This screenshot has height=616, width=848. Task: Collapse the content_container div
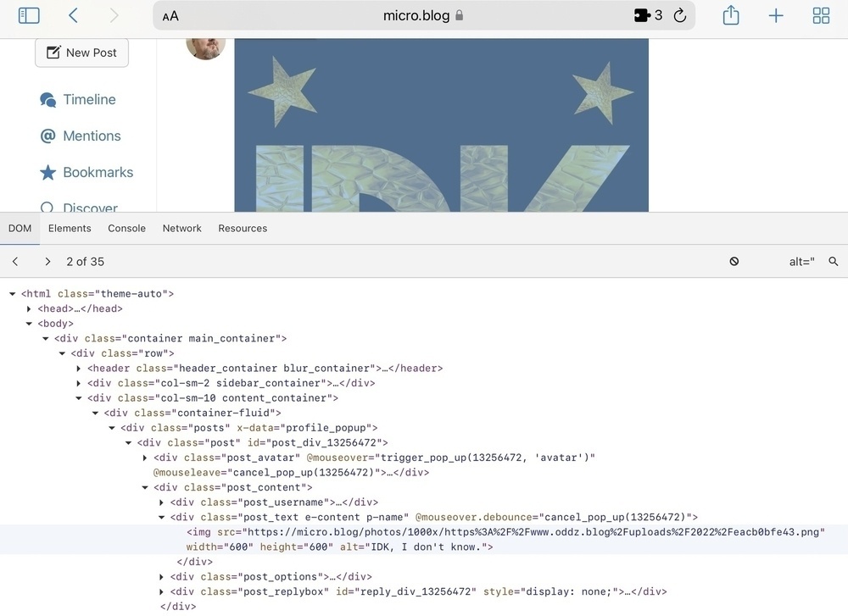tap(78, 398)
